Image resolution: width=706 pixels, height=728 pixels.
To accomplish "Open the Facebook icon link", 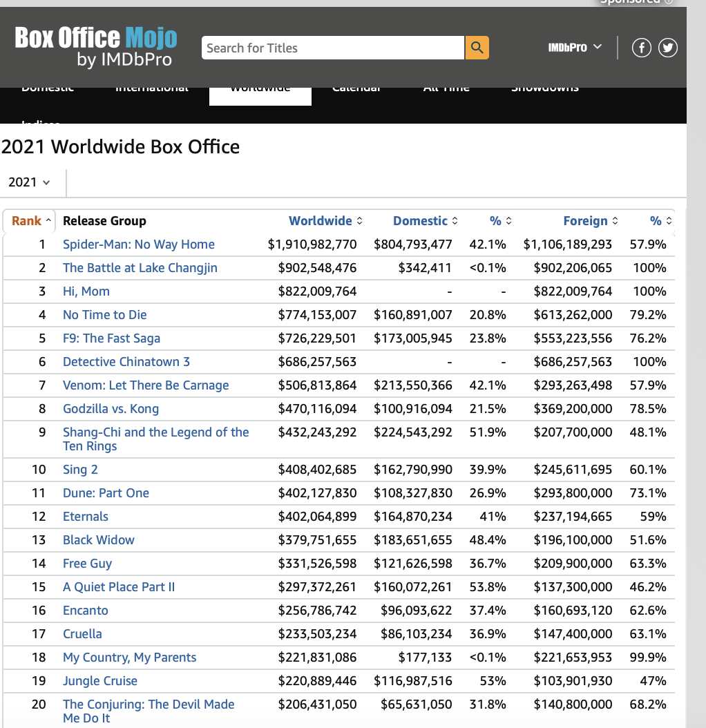I will tap(642, 48).
